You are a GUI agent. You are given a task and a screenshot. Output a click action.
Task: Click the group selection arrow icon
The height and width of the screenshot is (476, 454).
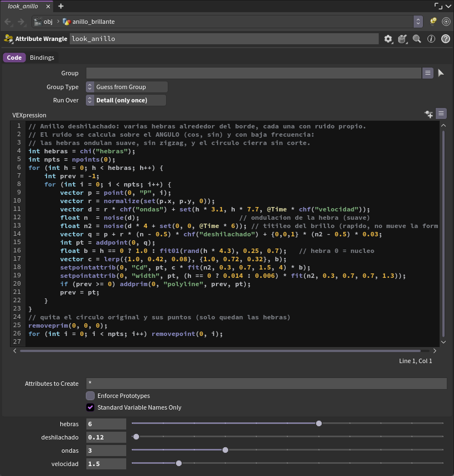pyautogui.click(x=441, y=73)
